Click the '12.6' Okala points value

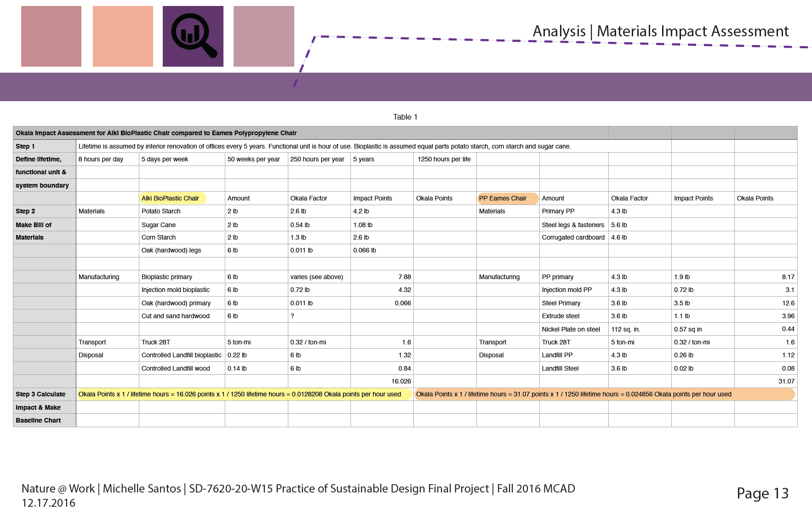click(788, 303)
